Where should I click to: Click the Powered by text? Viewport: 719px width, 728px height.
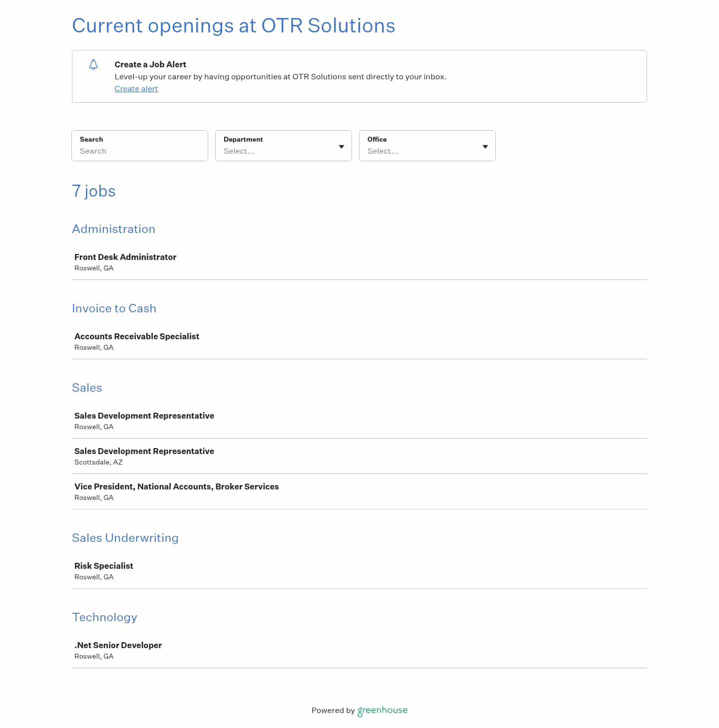[333, 711]
